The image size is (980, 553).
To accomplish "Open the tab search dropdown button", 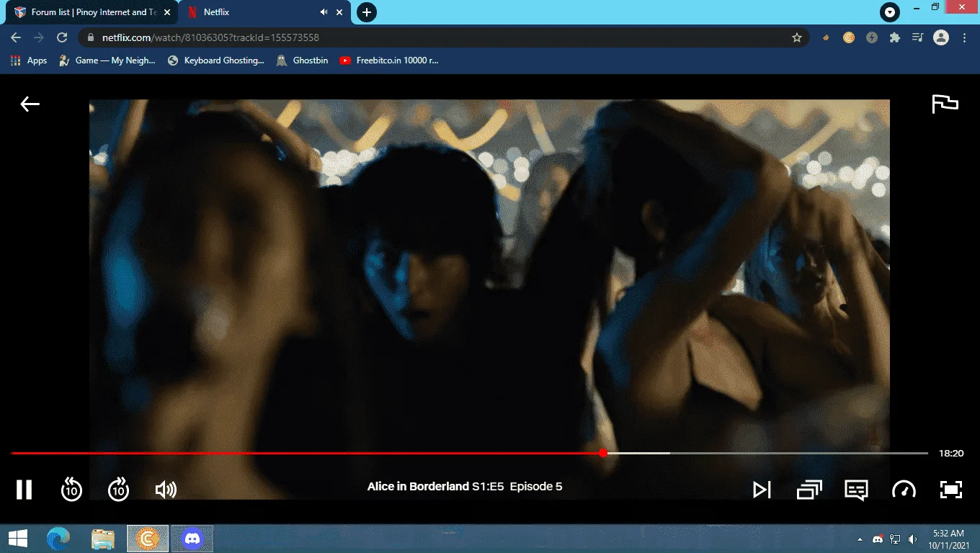I will [890, 12].
